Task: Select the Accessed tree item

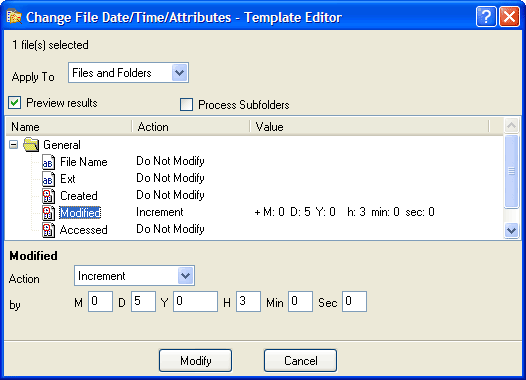Action: coord(84,230)
